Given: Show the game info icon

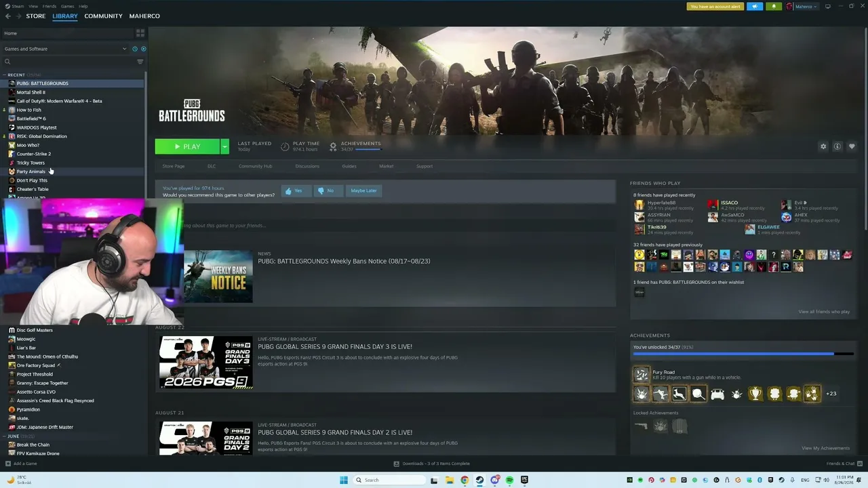Looking at the screenshot, I should (837, 146).
